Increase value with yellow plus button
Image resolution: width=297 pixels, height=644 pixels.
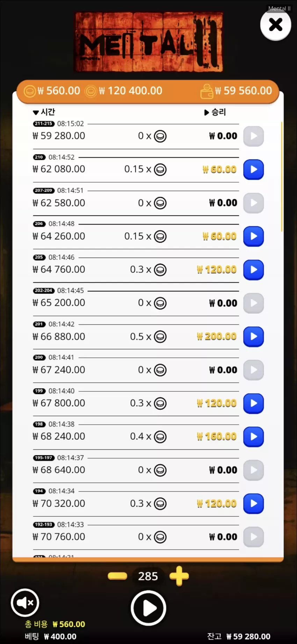(179, 576)
